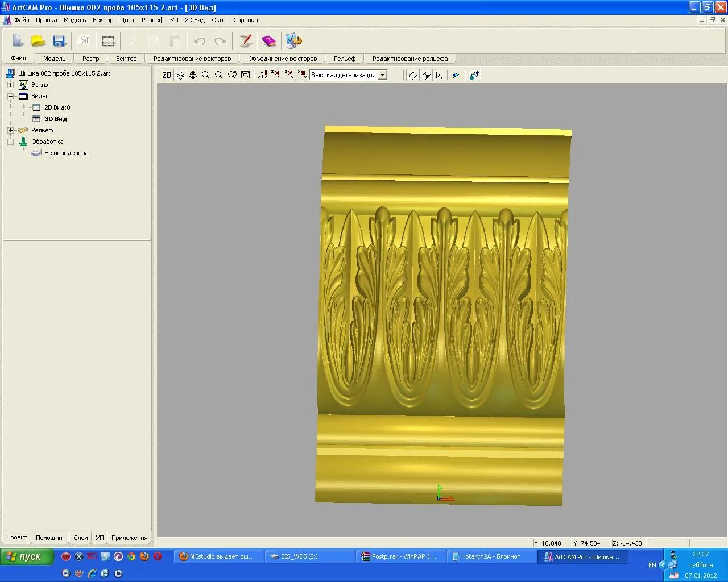Click the View Along Y icon
Viewport: 728px width, 582px height.
tap(289, 75)
